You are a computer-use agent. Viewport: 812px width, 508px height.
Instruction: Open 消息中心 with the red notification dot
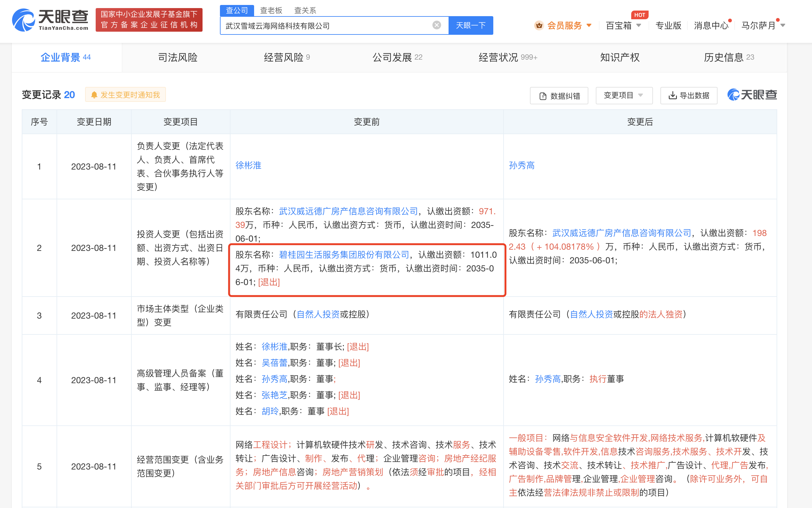[x=710, y=25]
